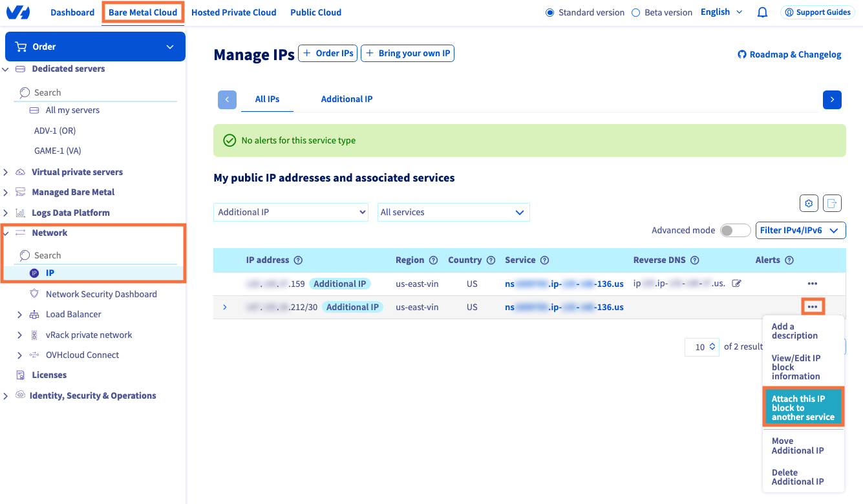
Task: Click the Dedicated servers icon
Action: tap(21, 69)
